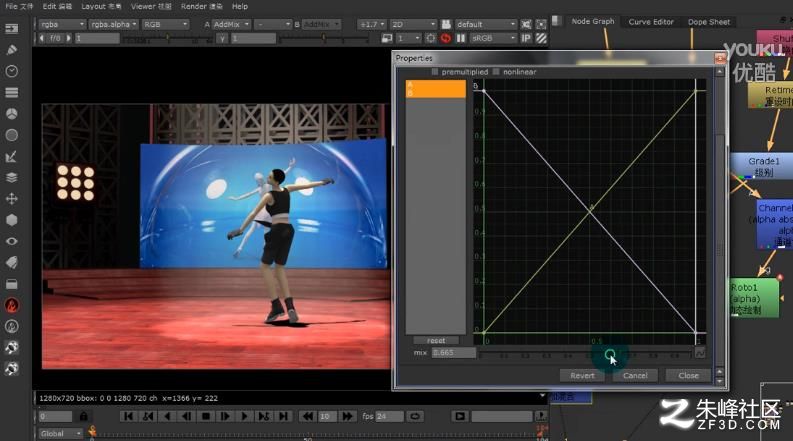
Task: Open the default camera dropdown
Action: pos(486,24)
